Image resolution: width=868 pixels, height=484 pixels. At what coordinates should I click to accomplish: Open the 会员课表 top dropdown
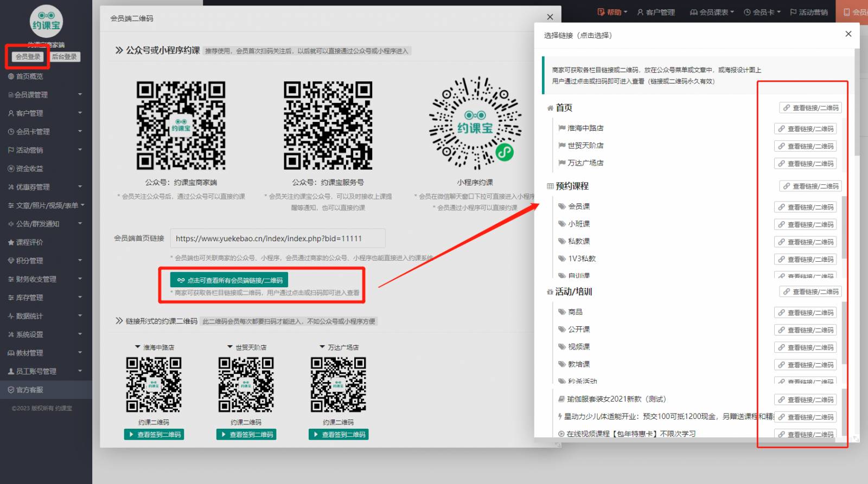point(712,12)
